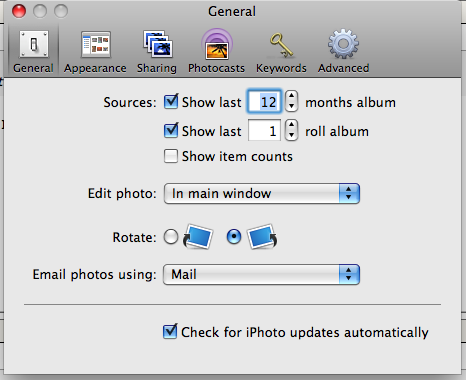Disable Check for iPhoto updates automatically
This screenshot has width=466, height=380.
point(170,332)
